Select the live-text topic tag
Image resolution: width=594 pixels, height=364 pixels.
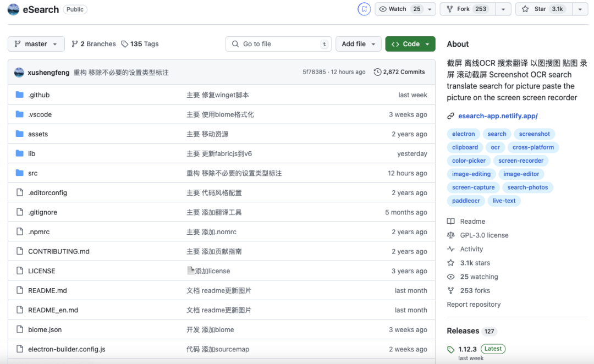(504, 201)
